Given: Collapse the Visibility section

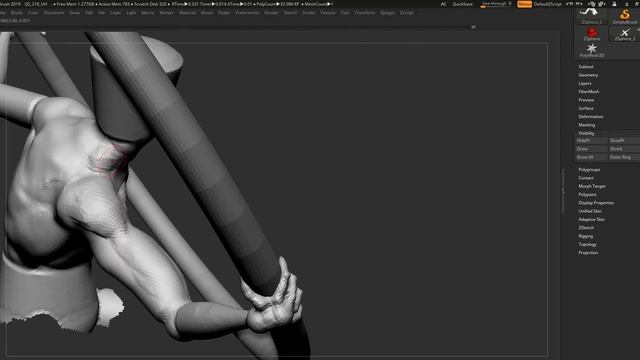Looking at the screenshot, I should pos(586,133).
